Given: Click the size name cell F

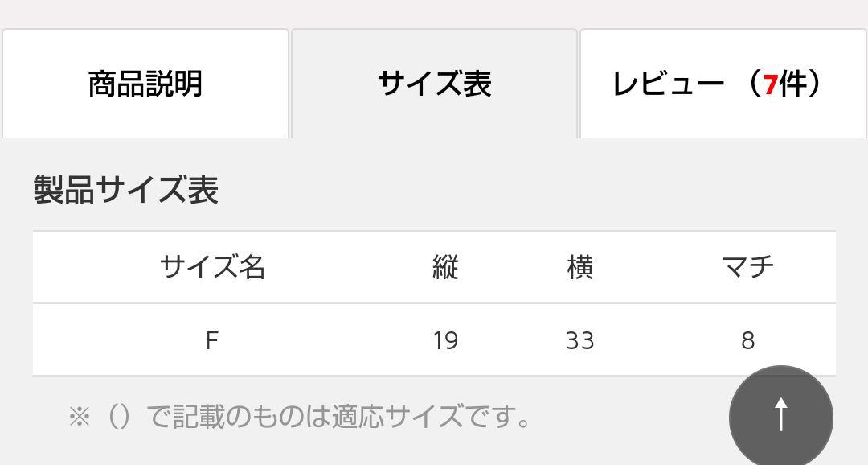Looking at the screenshot, I should [212, 340].
